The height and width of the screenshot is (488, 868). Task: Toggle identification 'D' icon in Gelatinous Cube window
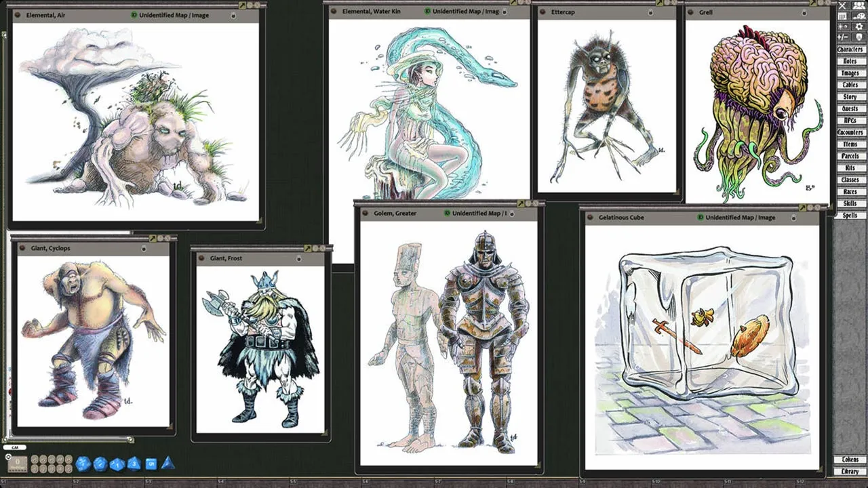tap(701, 218)
